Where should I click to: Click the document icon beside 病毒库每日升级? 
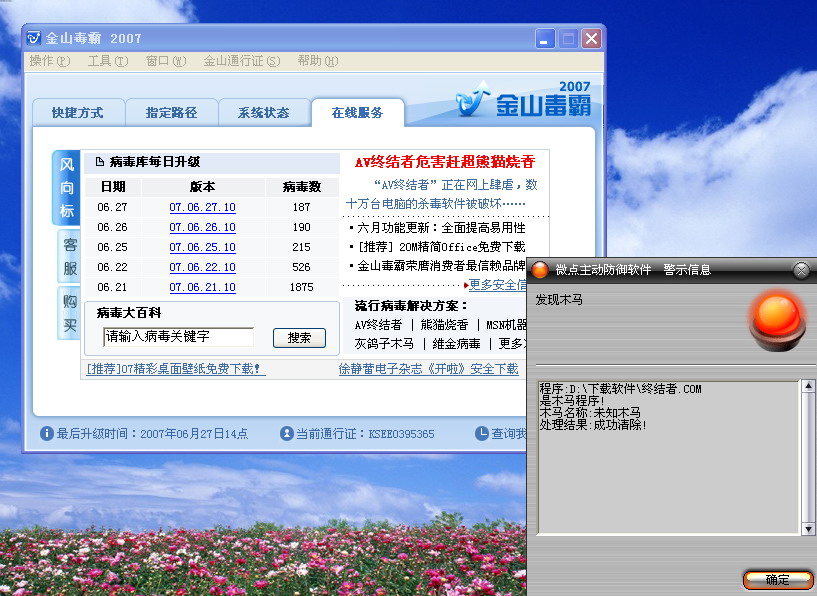(x=99, y=162)
